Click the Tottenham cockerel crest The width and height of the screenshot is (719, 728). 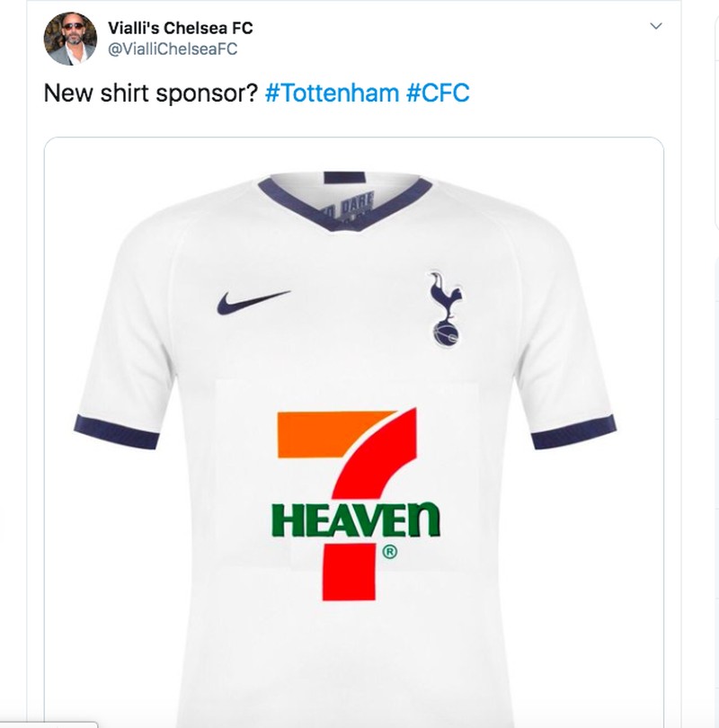click(443, 308)
